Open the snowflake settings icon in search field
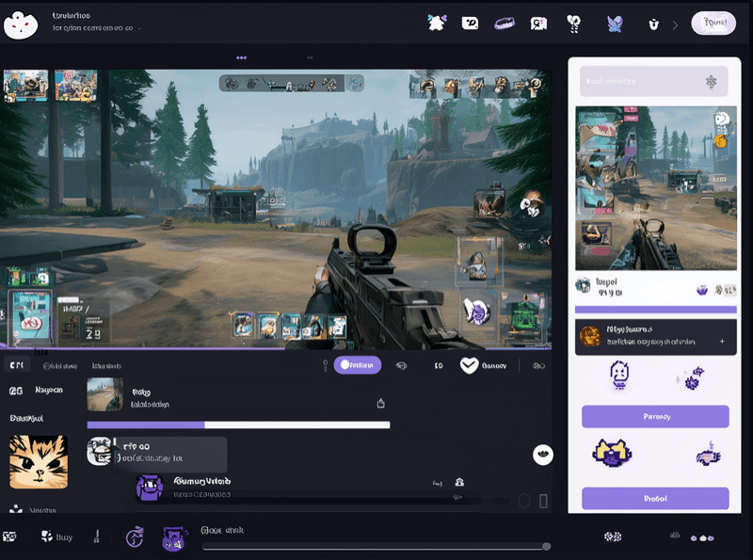 tap(712, 82)
